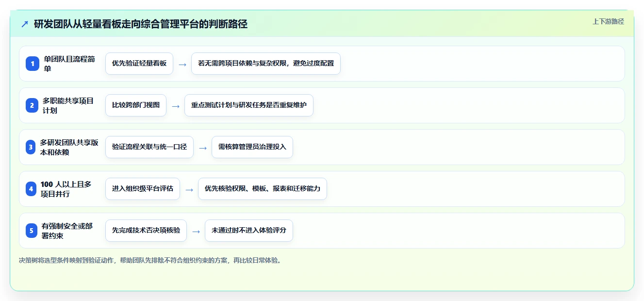Click the arrow after 先完成技术否决项核验
644x301 pixels.
point(196,231)
